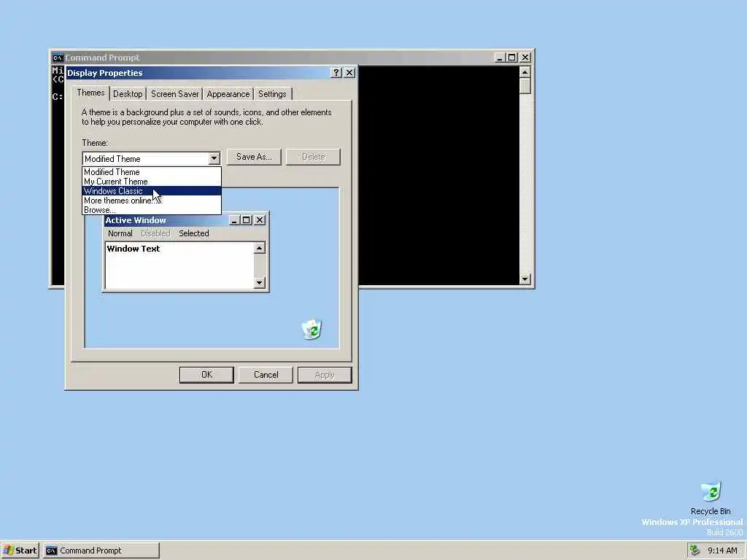The width and height of the screenshot is (747, 560).
Task: Click Command Prompt window system menu icon
Action: click(58, 58)
